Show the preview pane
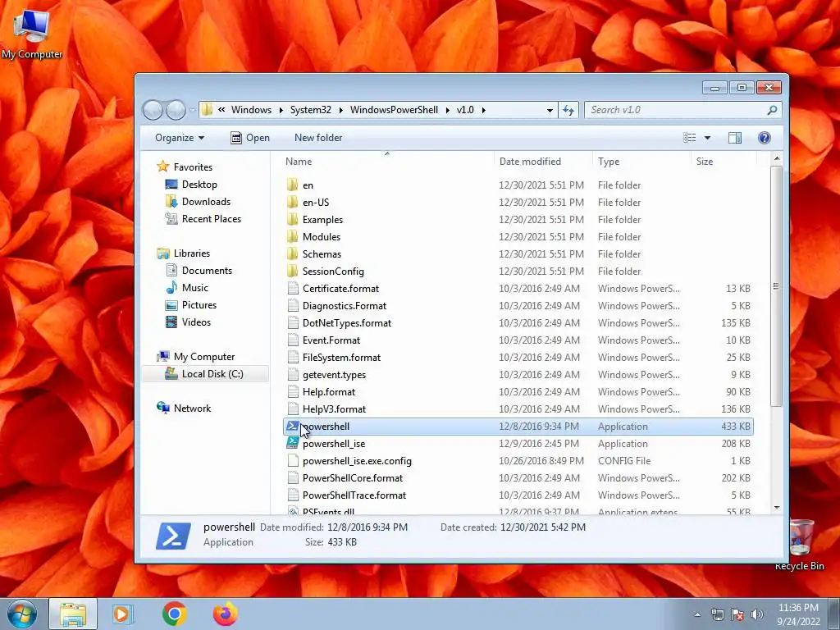 734,138
